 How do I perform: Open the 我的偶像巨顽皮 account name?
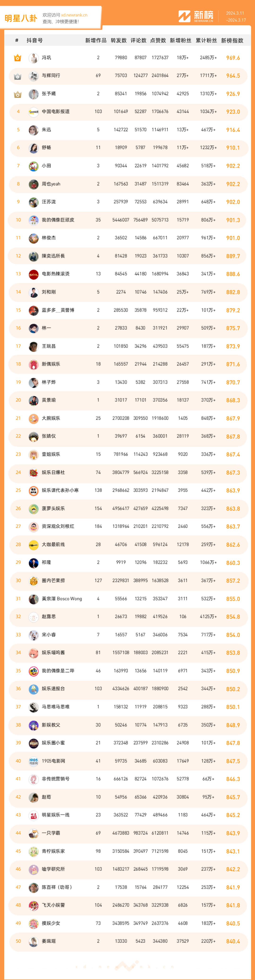pos(58,220)
